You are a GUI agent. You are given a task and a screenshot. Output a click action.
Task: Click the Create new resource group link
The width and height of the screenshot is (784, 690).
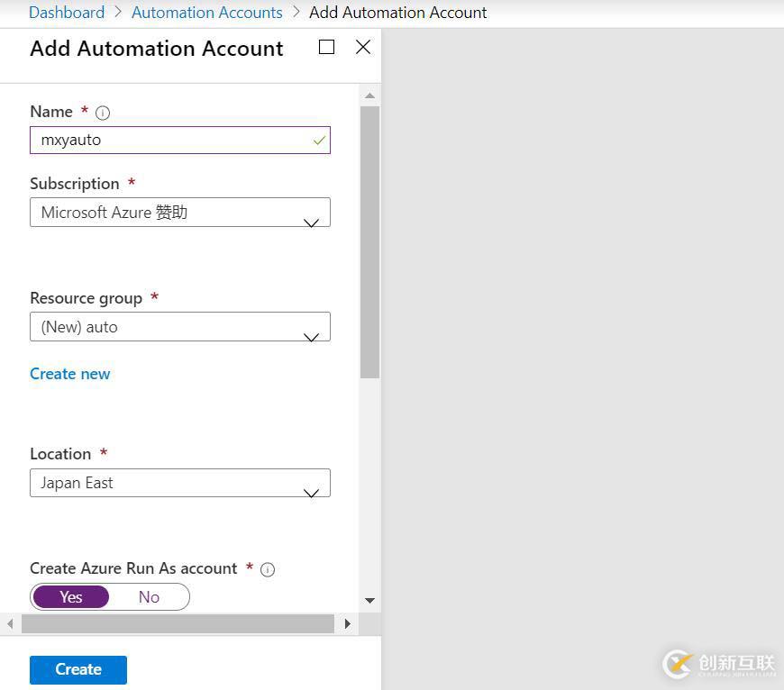(70, 374)
